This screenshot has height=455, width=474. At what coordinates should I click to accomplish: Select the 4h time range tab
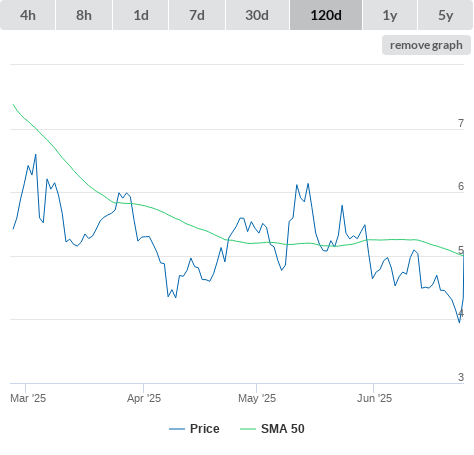(x=28, y=15)
